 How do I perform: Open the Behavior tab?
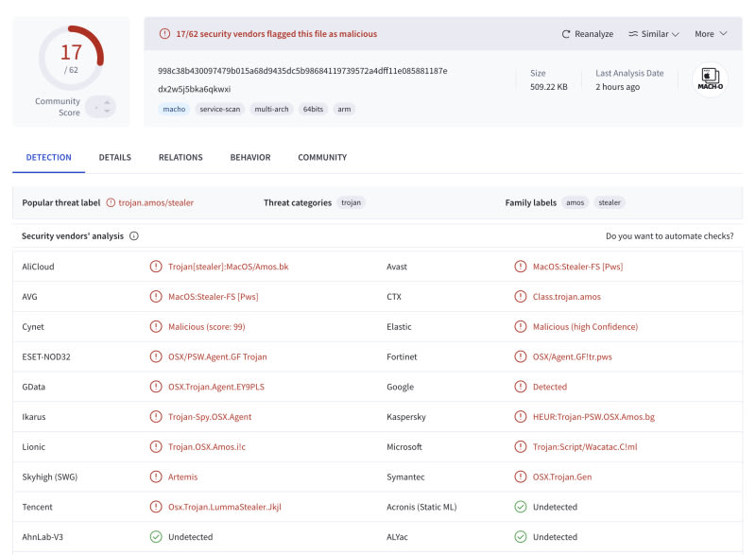click(250, 157)
